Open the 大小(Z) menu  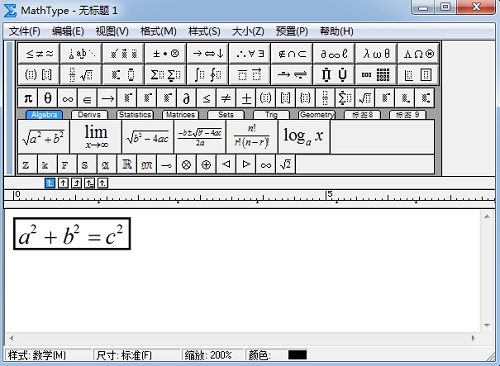(x=248, y=31)
